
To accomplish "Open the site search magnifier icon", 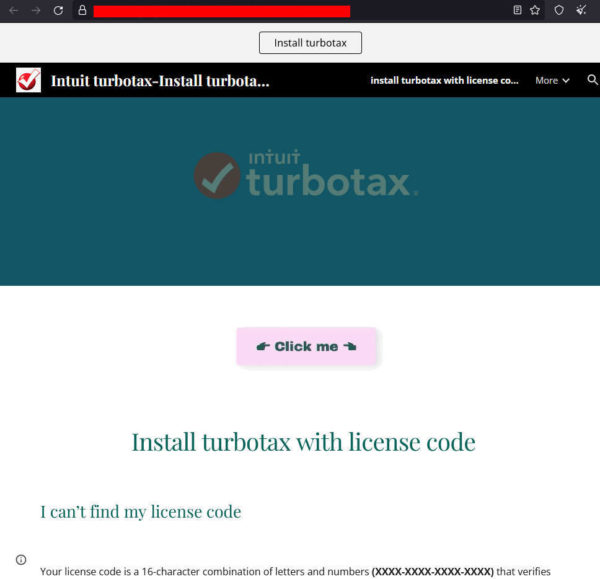I will point(592,80).
